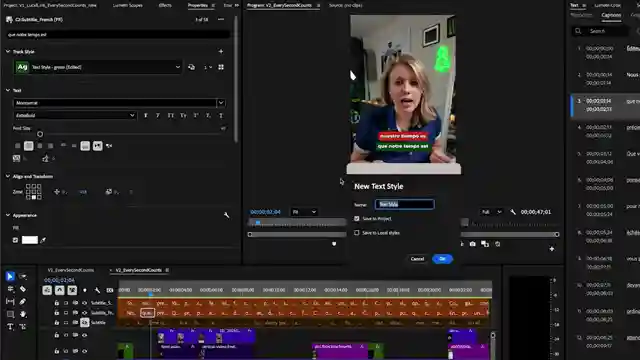Viewport: 640px width, 360px height.
Task: Toggle the Fill checkbox in Appearance
Action: click(x=16, y=240)
